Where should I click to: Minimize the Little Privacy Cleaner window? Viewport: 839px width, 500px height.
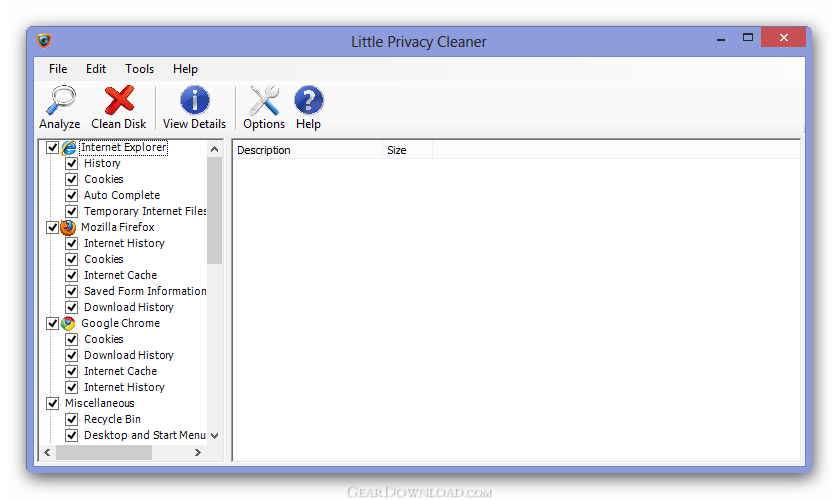tap(721, 39)
